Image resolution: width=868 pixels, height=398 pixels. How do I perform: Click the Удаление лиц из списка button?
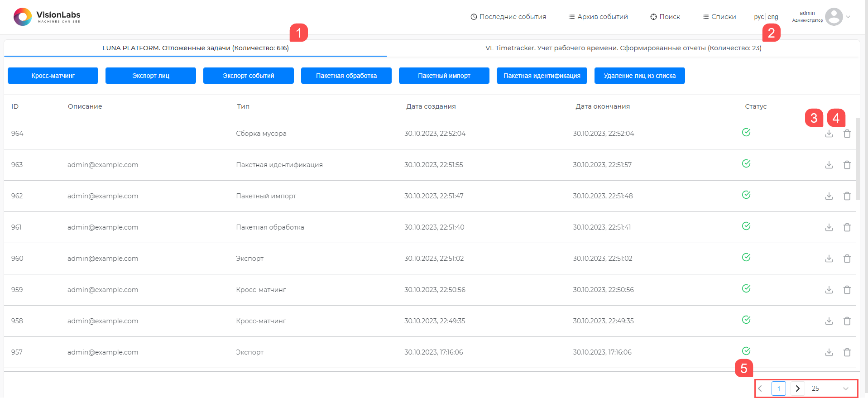(640, 76)
